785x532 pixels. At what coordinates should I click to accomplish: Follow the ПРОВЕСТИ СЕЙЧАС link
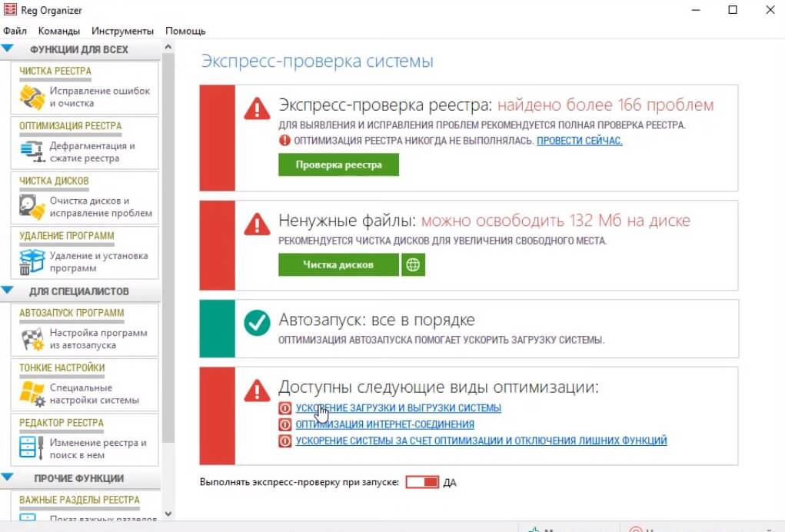click(579, 141)
